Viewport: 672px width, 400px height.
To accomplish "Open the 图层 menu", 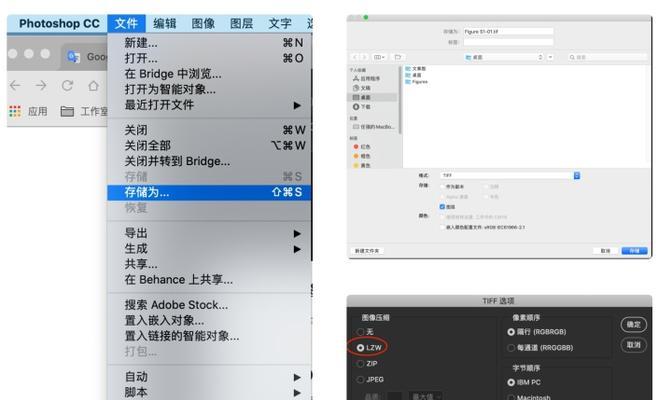I will 241,24.
